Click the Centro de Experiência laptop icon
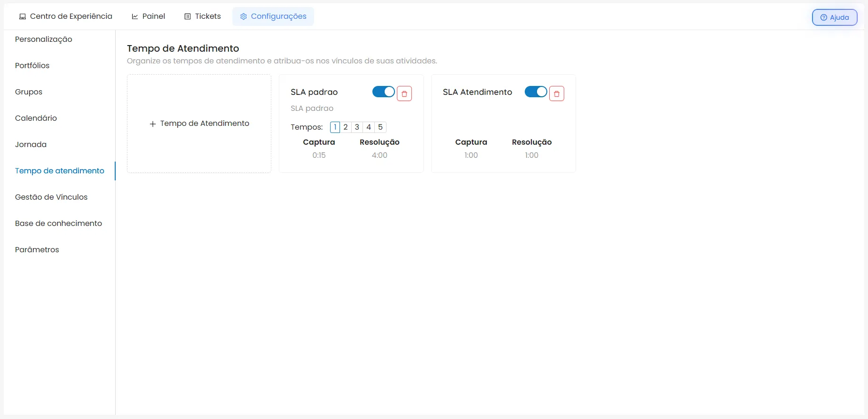Viewport: 868px width, 419px height. (x=23, y=16)
